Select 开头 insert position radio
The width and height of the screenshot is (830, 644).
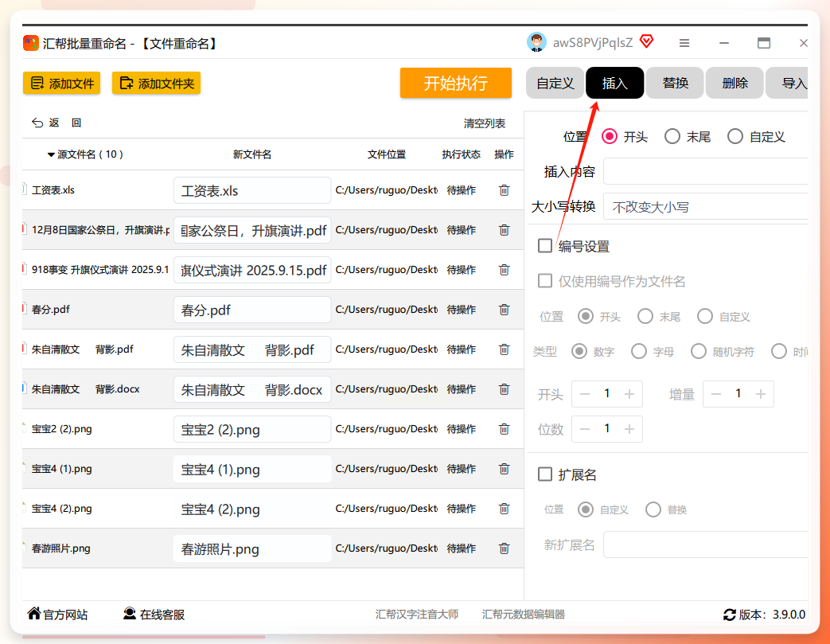[x=610, y=137]
